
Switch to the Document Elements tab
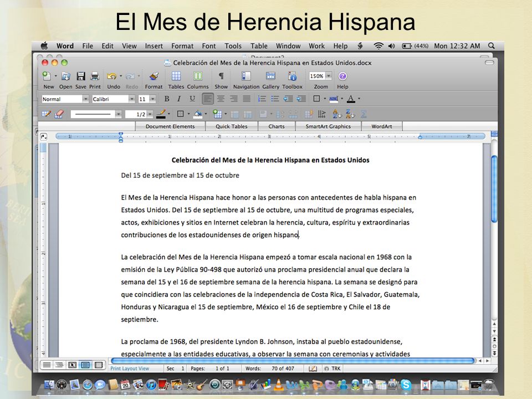pyautogui.click(x=170, y=126)
